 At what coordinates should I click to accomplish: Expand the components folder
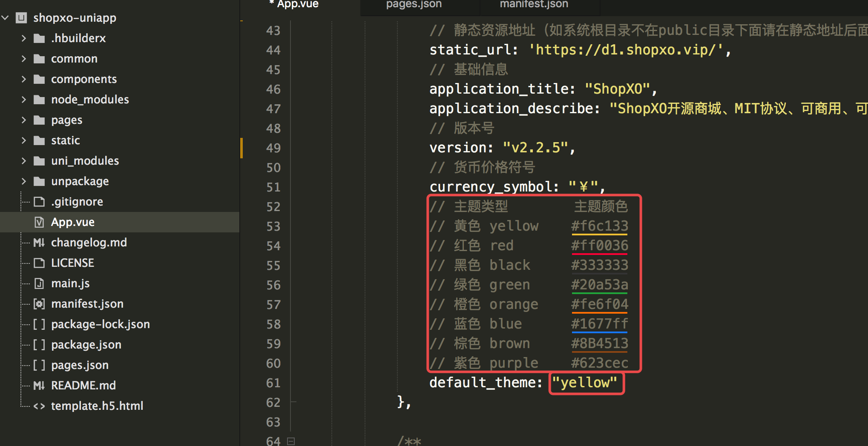[x=24, y=79]
